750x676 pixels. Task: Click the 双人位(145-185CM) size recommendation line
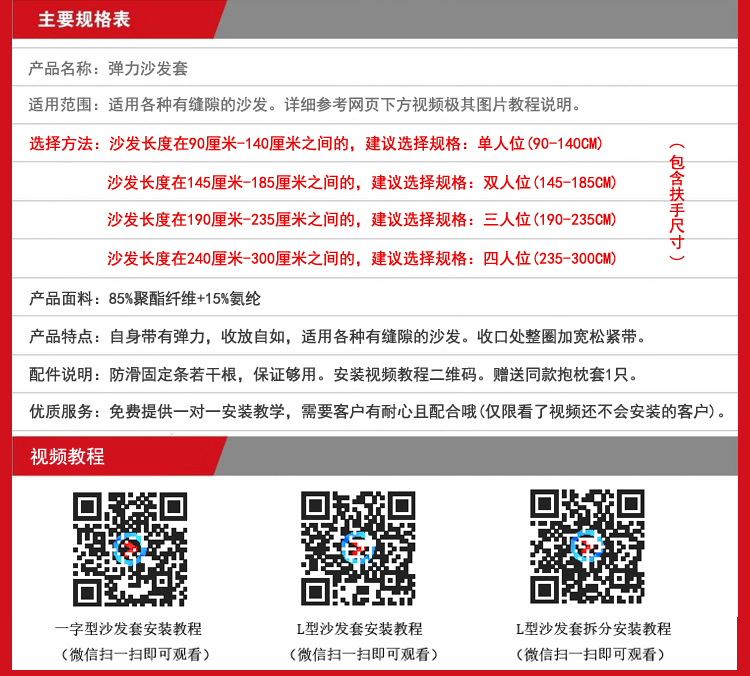pos(362,182)
